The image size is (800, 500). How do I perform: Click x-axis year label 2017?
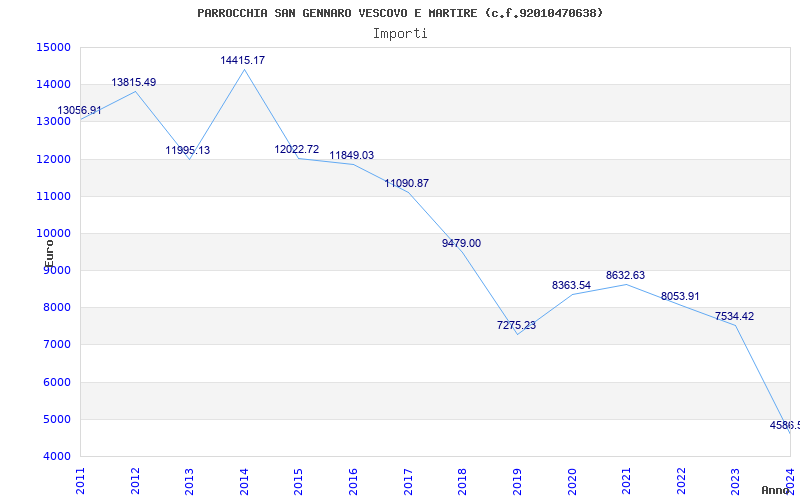tap(408, 482)
